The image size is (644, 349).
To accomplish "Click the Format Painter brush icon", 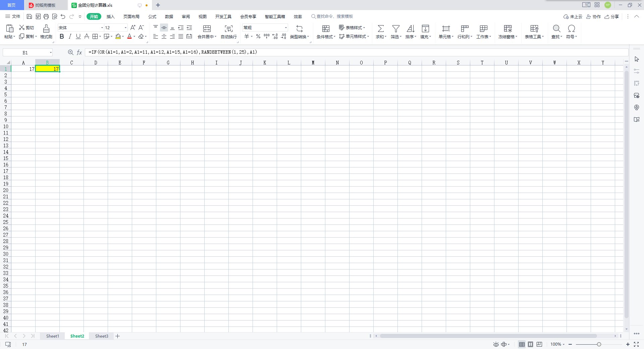I will click(46, 29).
